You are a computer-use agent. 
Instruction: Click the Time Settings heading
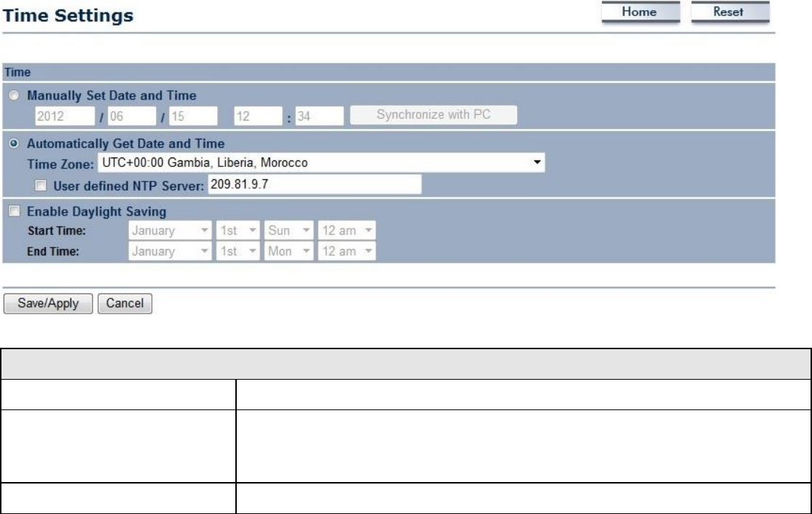(x=68, y=15)
